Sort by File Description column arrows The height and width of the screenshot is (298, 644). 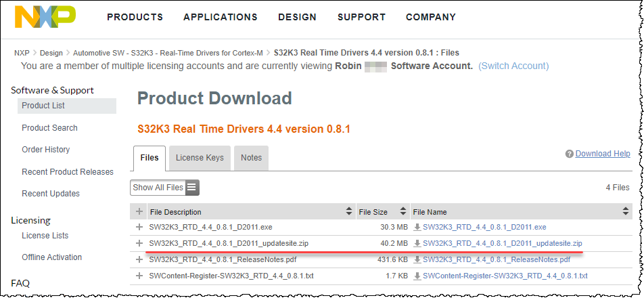[348, 212]
